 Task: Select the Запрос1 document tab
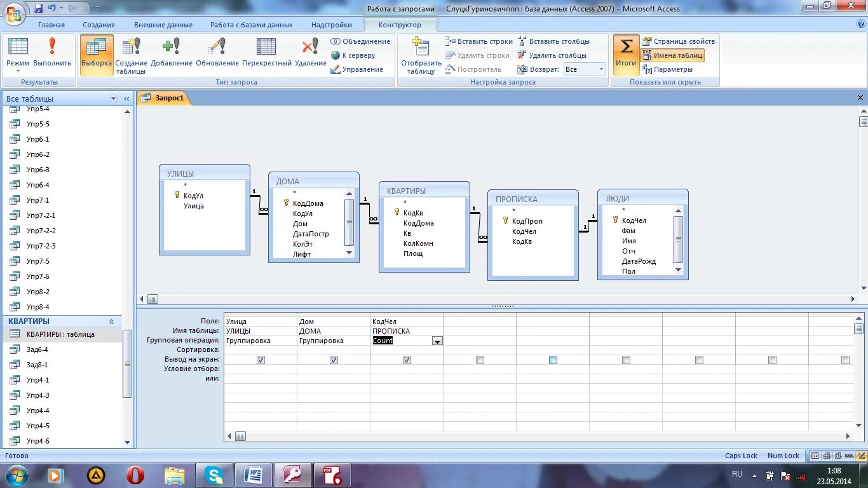click(x=164, y=98)
